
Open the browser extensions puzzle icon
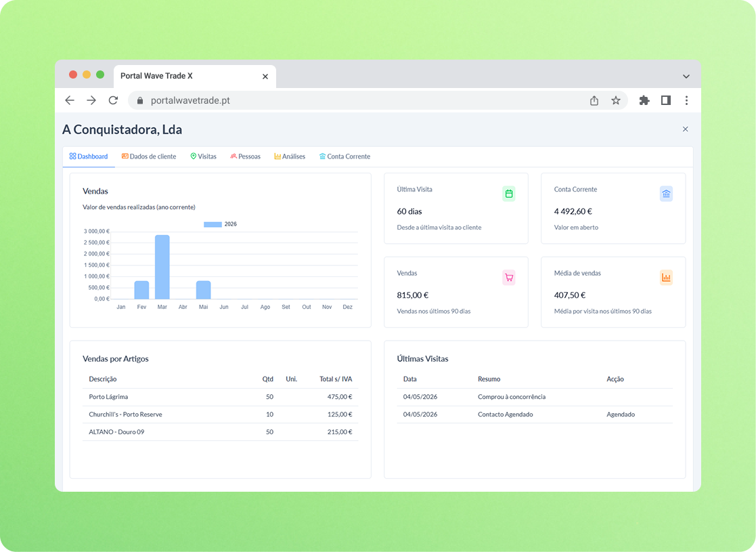click(x=644, y=100)
